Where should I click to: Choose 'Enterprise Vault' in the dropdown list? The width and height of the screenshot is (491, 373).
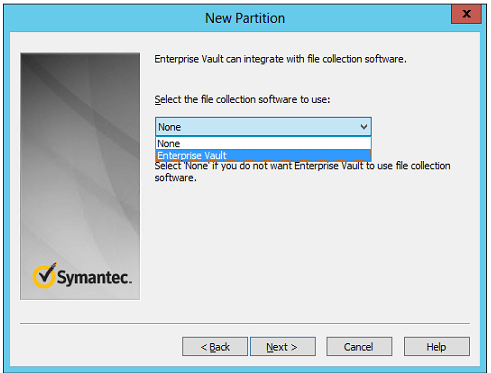(263, 155)
